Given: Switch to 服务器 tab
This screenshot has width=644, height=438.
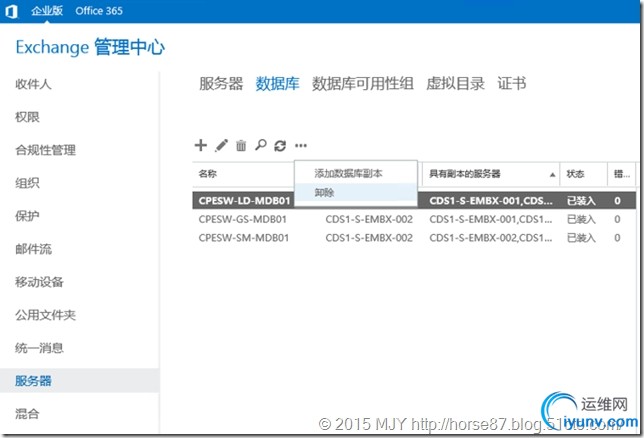Looking at the screenshot, I should click(221, 83).
